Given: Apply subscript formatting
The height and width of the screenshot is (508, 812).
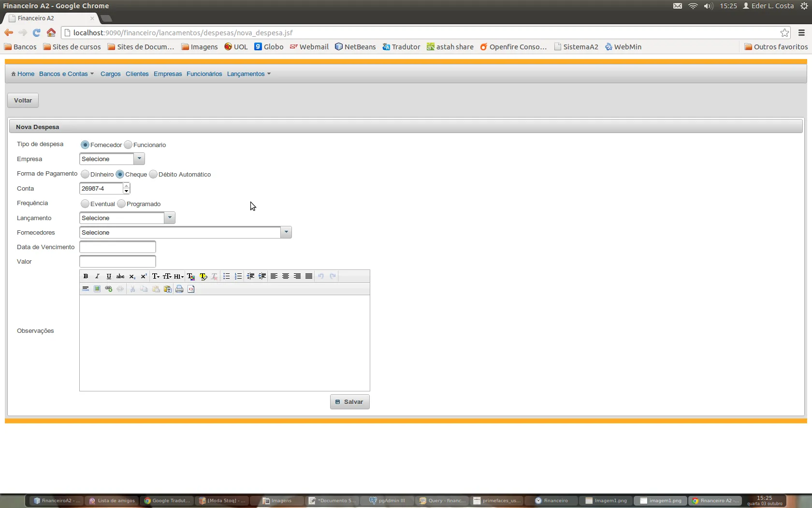Looking at the screenshot, I should (x=132, y=276).
